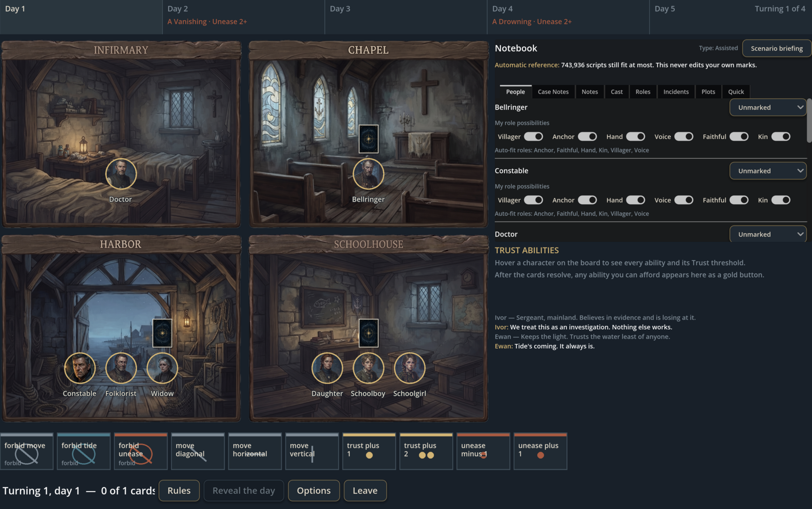Click the Leave button
This screenshot has width=812, height=509.
click(365, 491)
